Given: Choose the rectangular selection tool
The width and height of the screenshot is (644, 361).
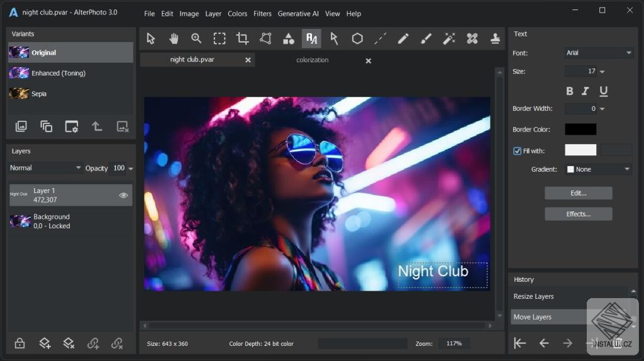Looking at the screenshot, I should click(x=219, y=38).
